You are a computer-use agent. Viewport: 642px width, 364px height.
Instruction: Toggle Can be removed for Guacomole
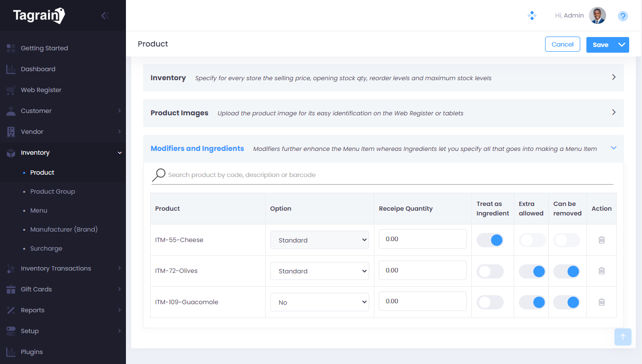tap(567, 302)
